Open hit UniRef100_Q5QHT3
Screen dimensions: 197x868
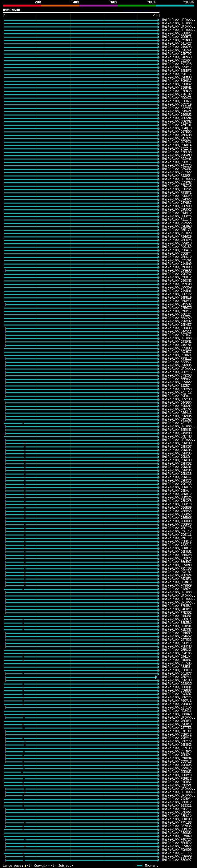coord(176,37)
